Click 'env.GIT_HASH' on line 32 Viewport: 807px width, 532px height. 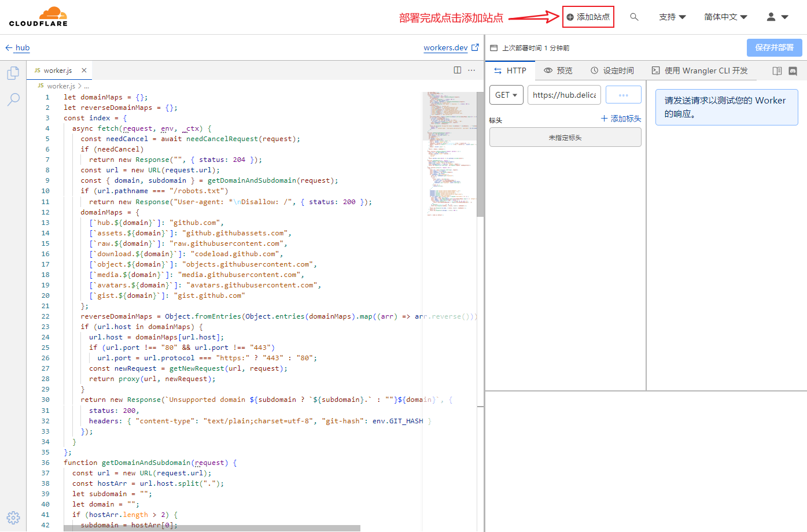(x=397, y=421)
